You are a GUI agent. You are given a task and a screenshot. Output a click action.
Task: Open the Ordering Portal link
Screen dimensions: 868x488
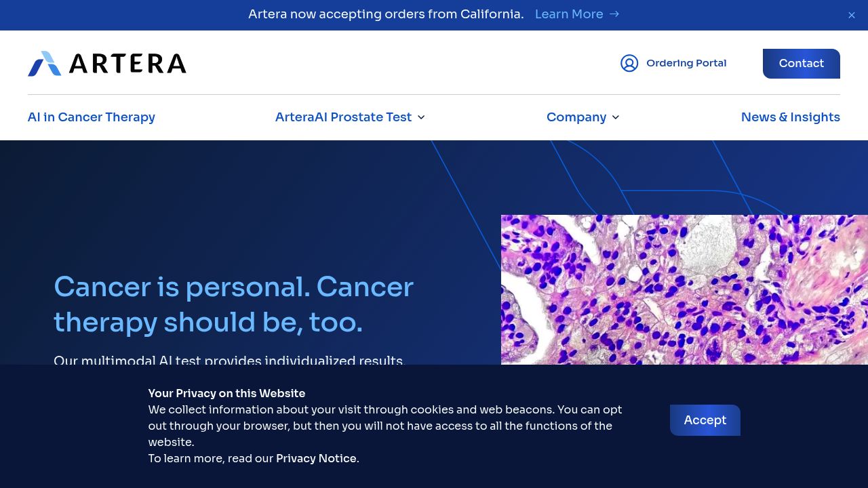point(686,63)
